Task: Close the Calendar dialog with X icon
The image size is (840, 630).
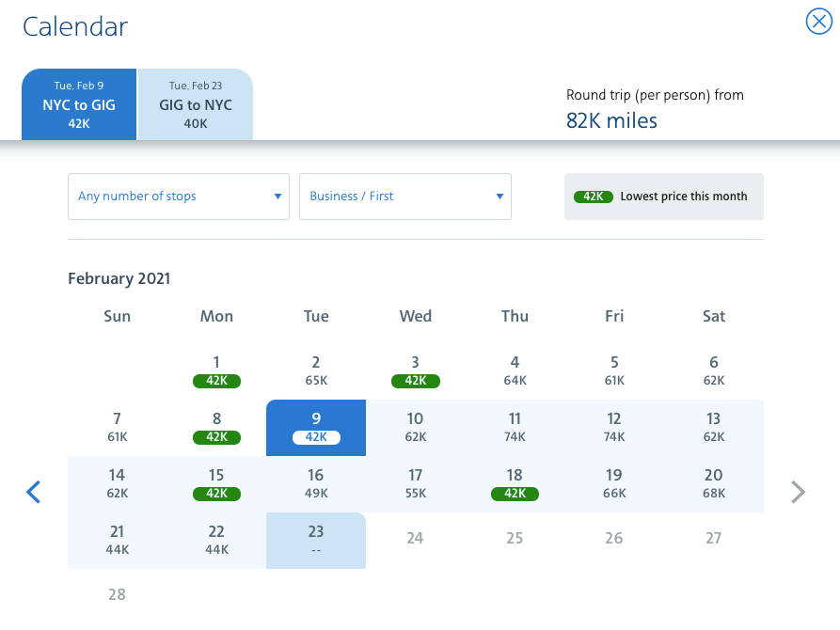Action: tap(819, 21)
